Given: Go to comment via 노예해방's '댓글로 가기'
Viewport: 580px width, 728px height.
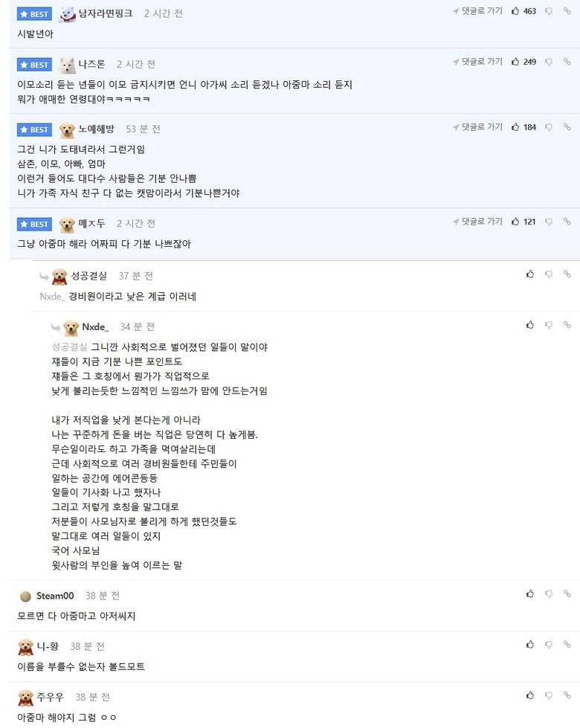Looking at the screenshot, I should pyautogui.click(x=477, y=127).
